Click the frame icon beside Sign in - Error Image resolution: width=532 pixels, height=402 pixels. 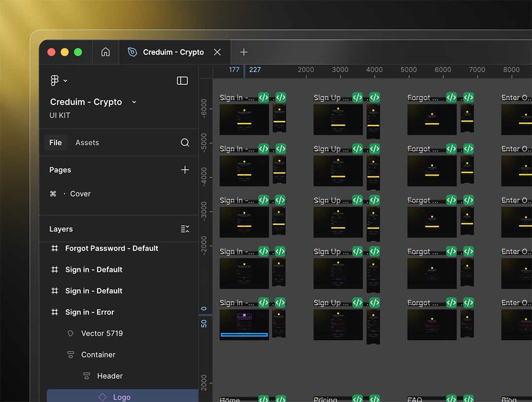point(55,312)
